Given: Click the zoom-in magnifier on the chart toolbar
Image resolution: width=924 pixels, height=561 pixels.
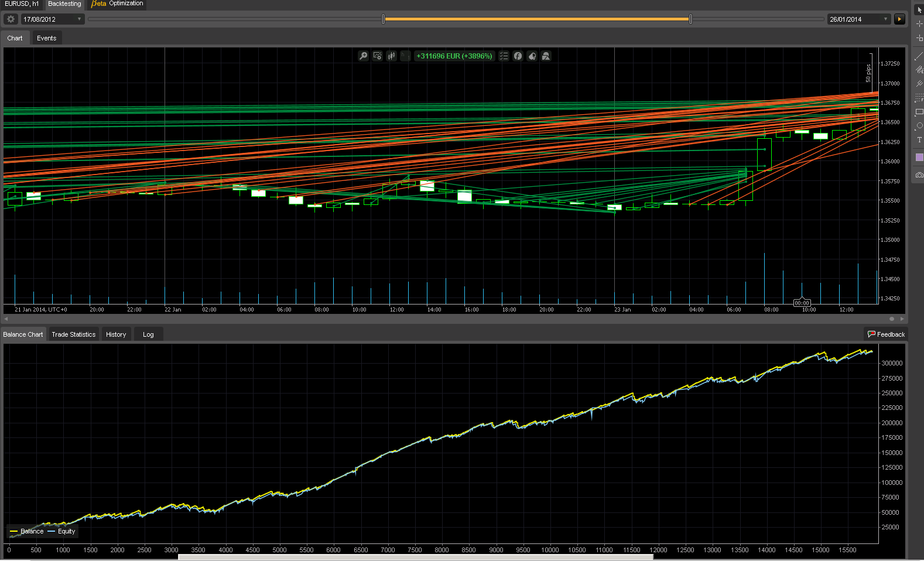Looking at the screenshot, I should [363, 56].
